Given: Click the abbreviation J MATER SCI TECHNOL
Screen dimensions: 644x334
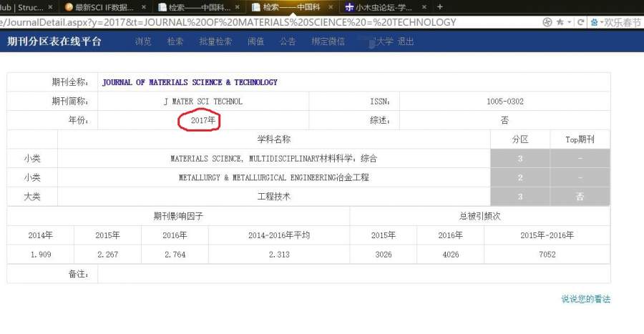Looking at the screenshot, I should tap(203, 102).
